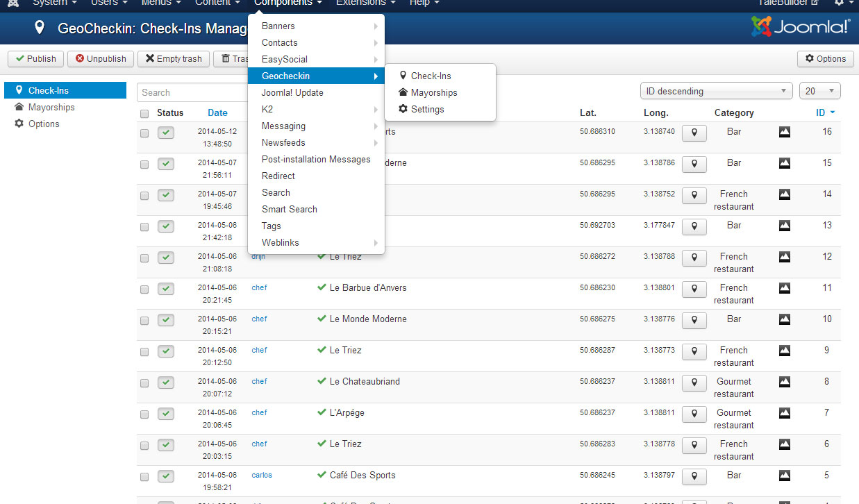Image resolution: width=859 pixels, height=504 pixels.
Task: Open map location for row ID 14
Action: point(694,195)
